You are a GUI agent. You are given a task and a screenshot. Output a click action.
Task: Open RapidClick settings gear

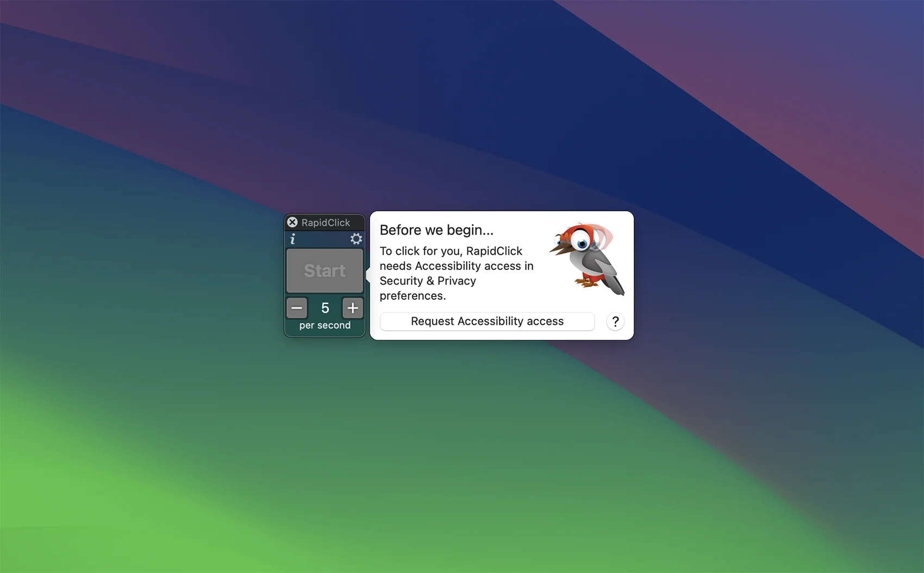point(356,239)
